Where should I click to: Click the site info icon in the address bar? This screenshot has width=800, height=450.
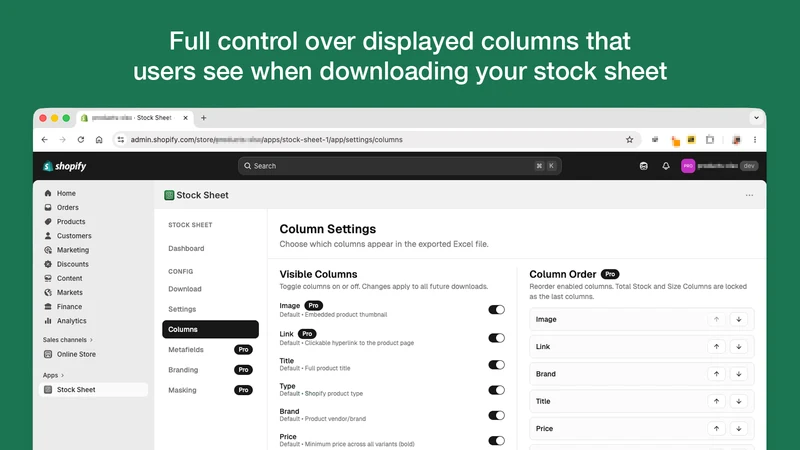120,140
